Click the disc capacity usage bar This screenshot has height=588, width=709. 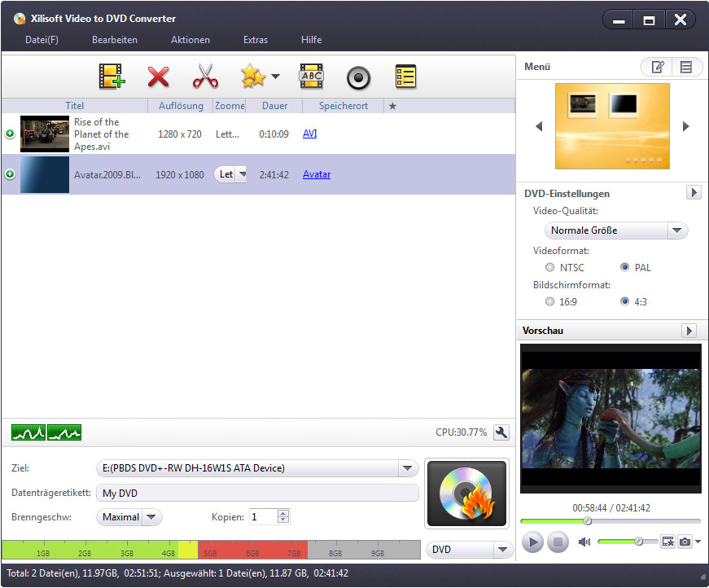pyautogui.click(x=211, y=550)
